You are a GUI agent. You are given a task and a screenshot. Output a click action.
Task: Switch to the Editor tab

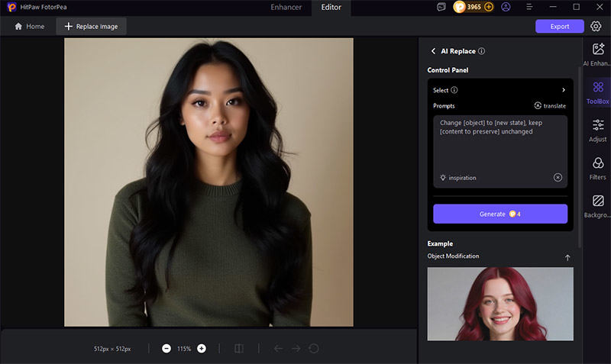pyautogui.click(x=331, y=7)
